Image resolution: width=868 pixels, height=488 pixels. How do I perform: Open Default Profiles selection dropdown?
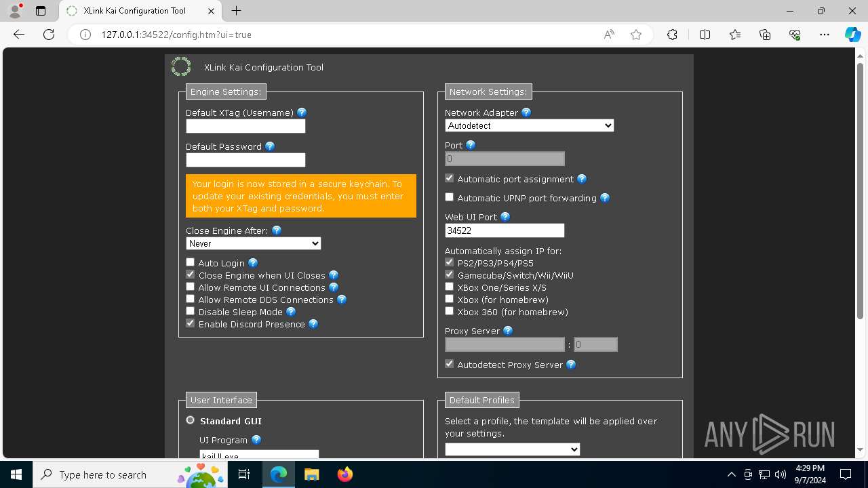tap(513, 449)
